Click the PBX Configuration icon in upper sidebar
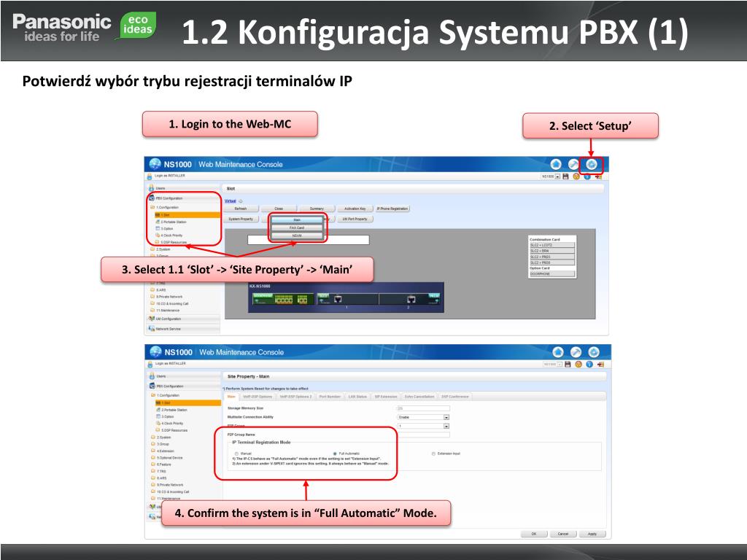The height and width of the screenshot is (560, 747). tap(152, 198)
